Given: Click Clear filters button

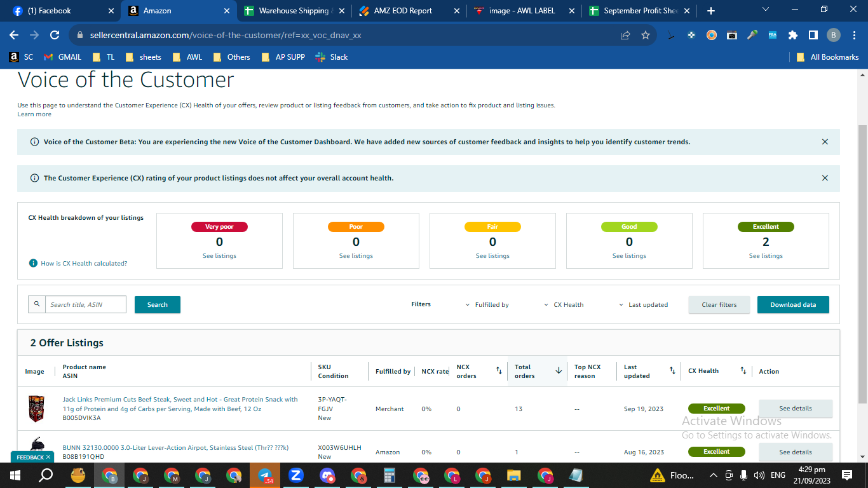Looking at the screenshot, I should 719,305.
